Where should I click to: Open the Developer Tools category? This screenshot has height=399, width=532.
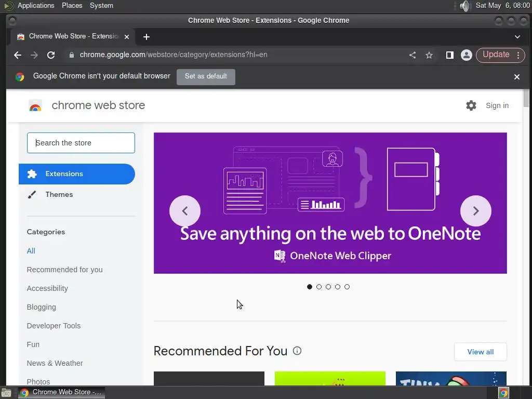pyautogui.click(x=54, y=326)
